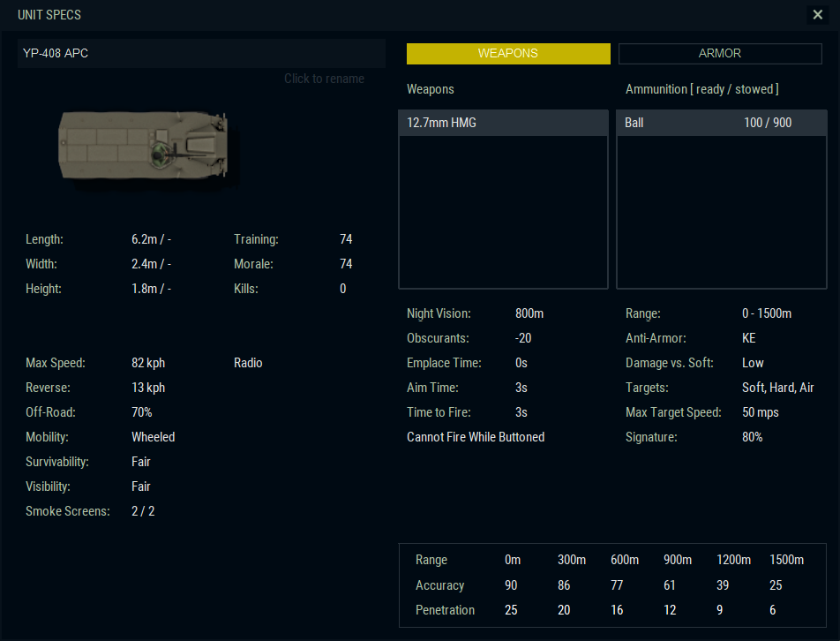Select the 12.7mm HMG weapon row
This screenshot has width=840, height=641.
click(503, 123)
